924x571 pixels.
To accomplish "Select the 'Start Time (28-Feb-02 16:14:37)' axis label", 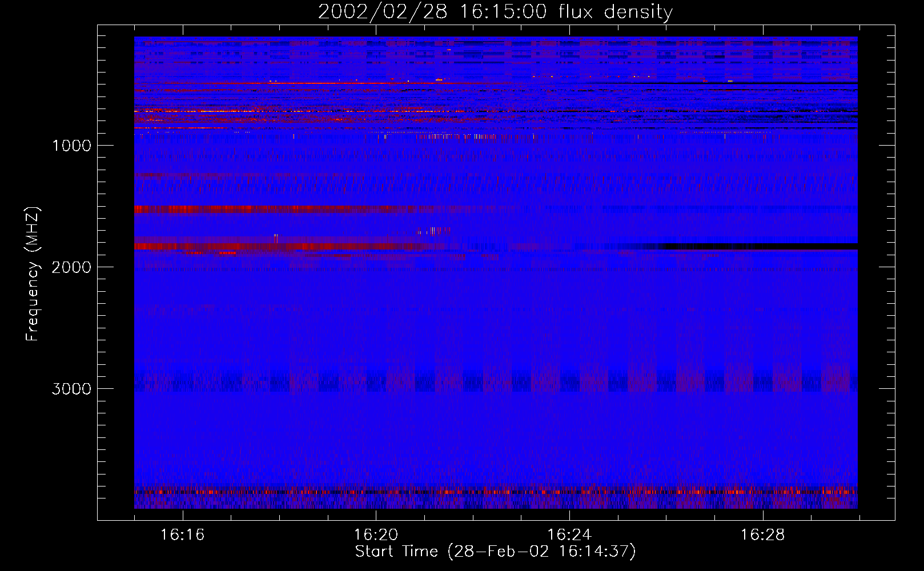I will click(495, 552).
